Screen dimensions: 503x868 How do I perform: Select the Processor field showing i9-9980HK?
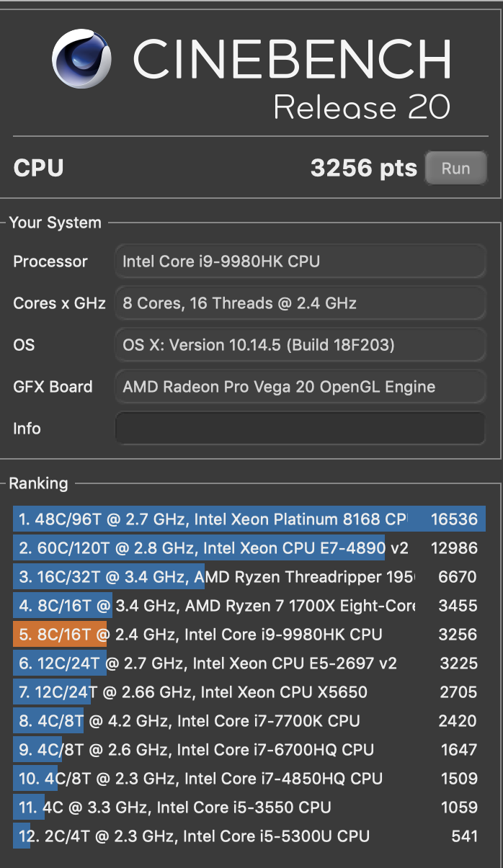pos(300,261)
